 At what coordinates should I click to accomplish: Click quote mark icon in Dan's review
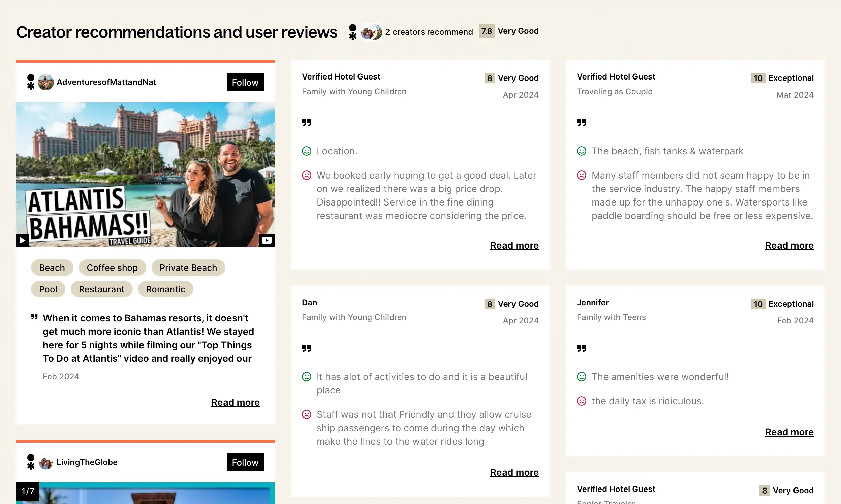pos(306,348)
